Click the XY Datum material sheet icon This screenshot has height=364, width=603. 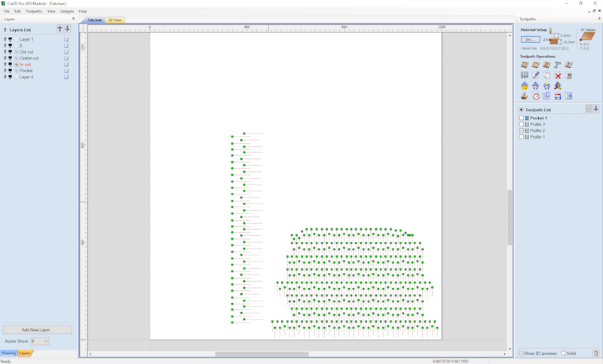coord(587,36)
